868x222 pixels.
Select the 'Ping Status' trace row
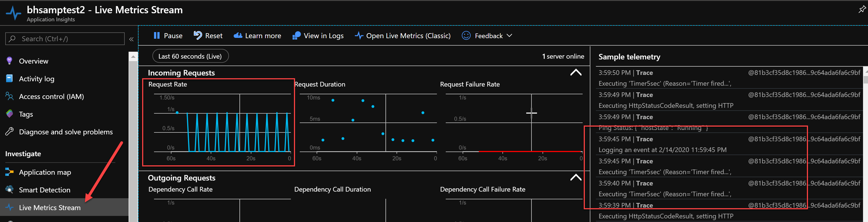pos(729,122)
